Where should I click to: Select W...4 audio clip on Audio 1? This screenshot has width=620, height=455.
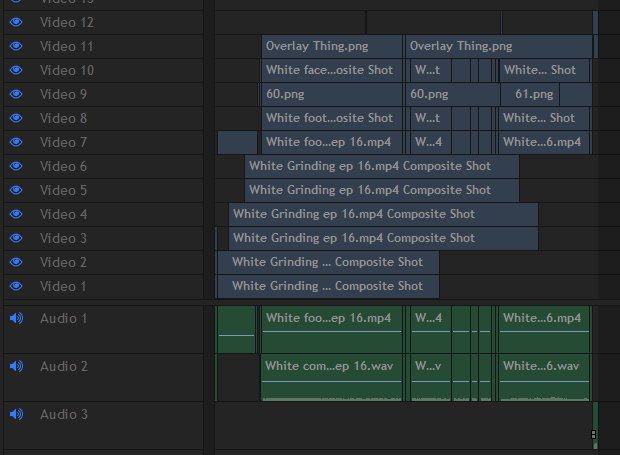pyautogui.click(x=431, y=329)
